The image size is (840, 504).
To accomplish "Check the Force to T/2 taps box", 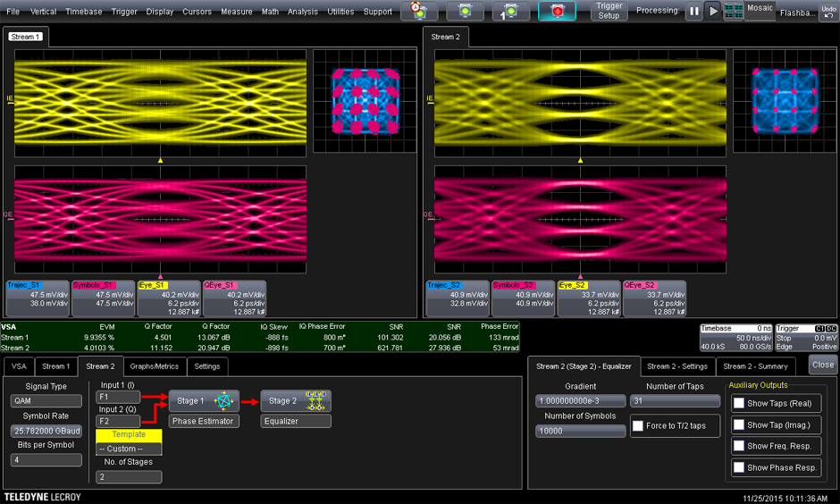I will click(637, 426).
